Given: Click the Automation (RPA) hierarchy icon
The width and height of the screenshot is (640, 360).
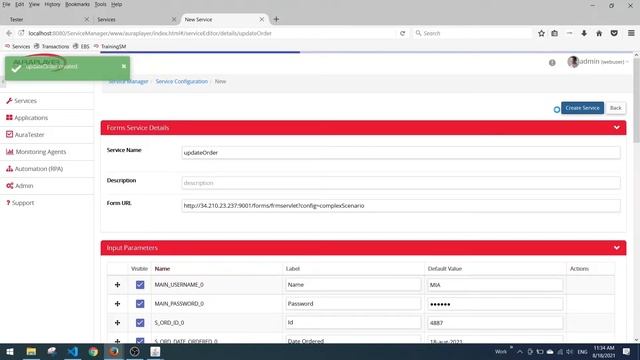Looking at the screenshot, I should point(9,169).
